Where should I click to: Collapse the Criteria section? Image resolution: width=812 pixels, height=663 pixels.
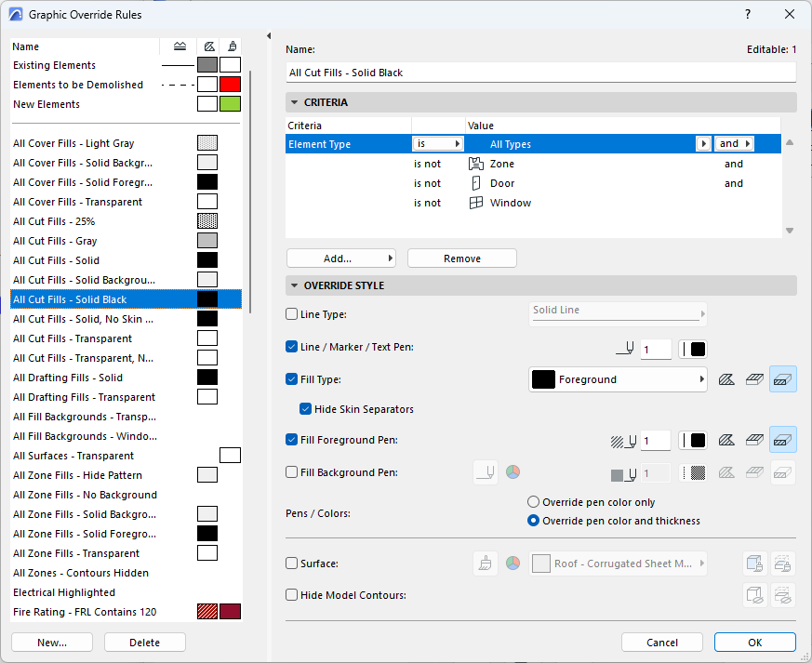click(295, 102)
